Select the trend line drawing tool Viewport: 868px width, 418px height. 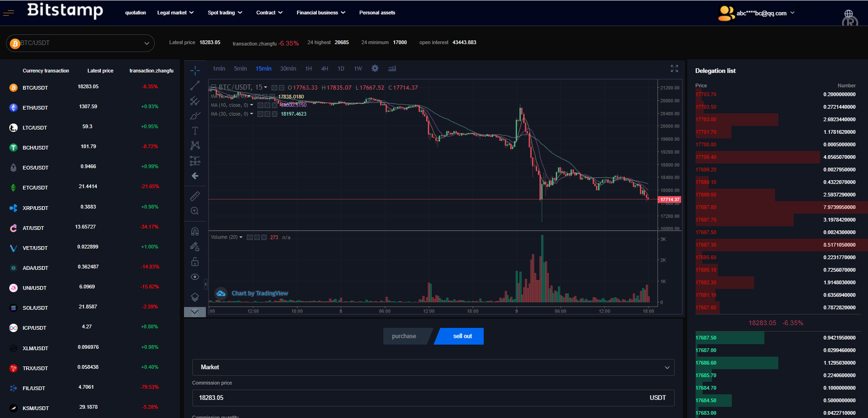tap(195, 85)
